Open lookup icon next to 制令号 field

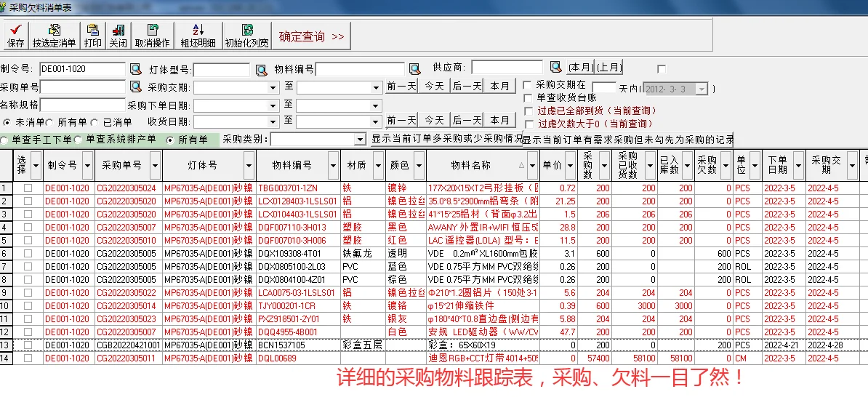[x=136, y=69]
